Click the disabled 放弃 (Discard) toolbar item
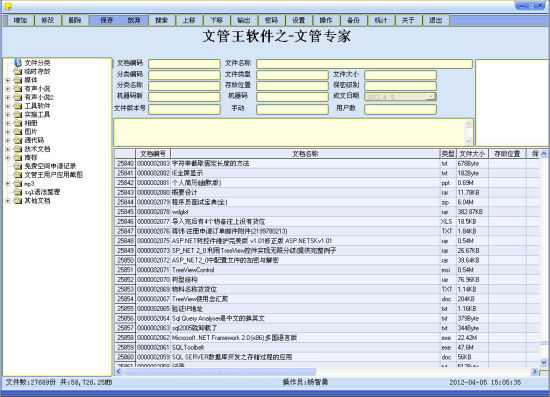Image resolution: width=550 pixels, height=397 pixels. coord(134,20)
